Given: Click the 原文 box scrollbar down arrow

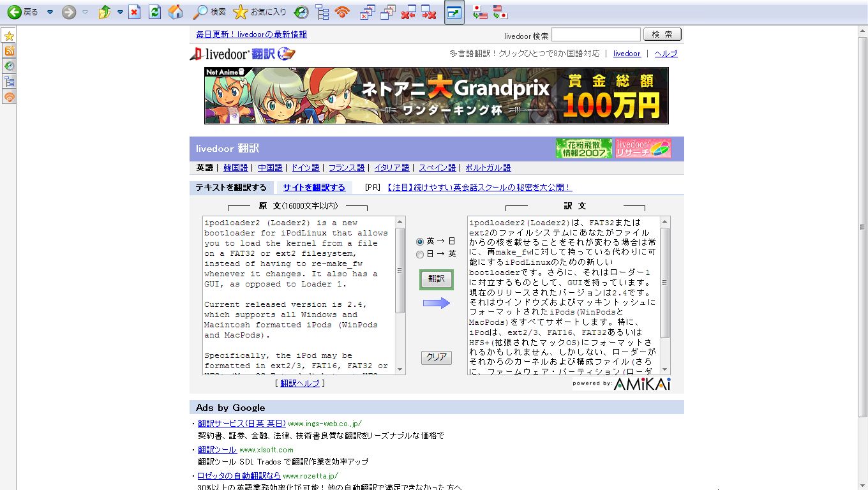Looking at the screenshot, I should click(400, 369).
